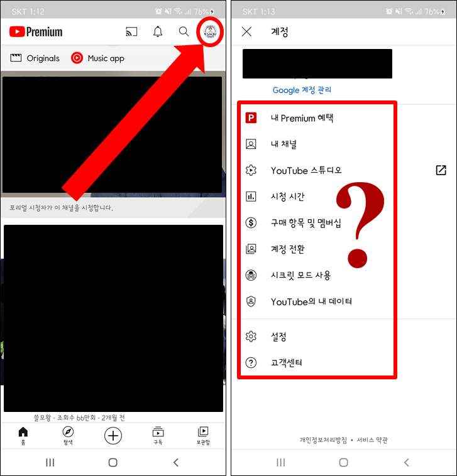Click the red P Premium icon

[251, 118]
